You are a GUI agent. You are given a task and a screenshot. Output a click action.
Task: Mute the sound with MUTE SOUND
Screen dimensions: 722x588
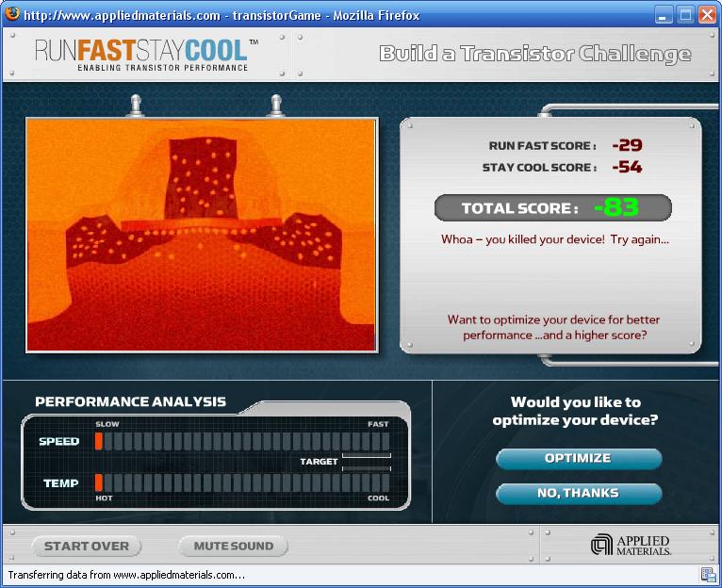pyautogui.click(x=234, y=547)
